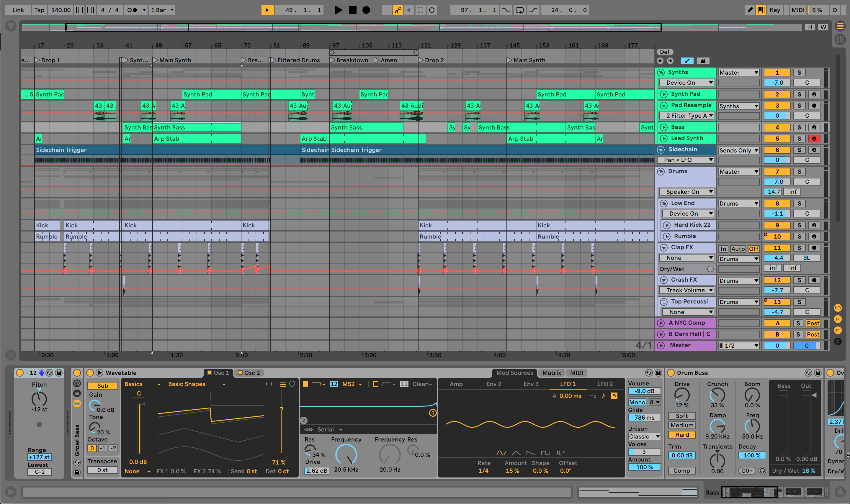
Task: Save Wavetable preset with disk icon
Action: click(658, 372)
